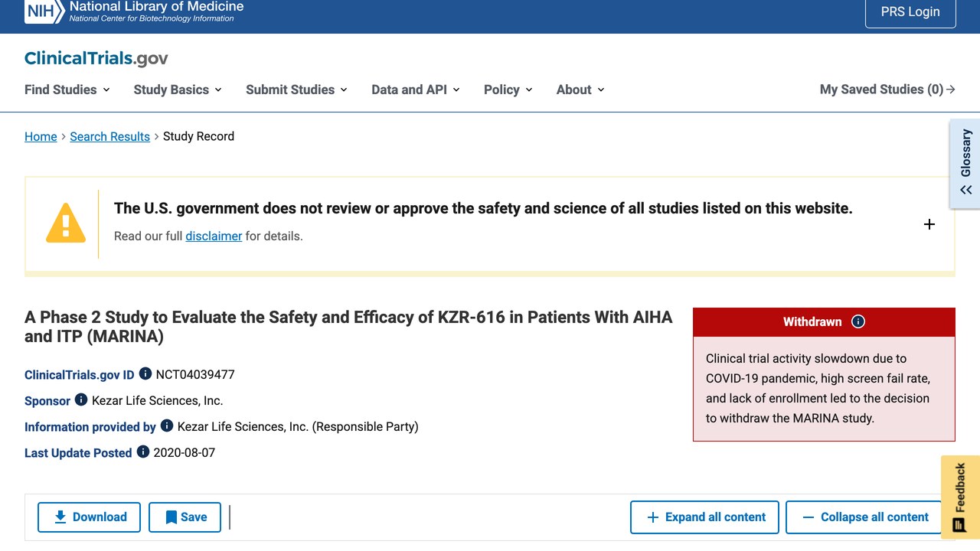Click the sponsor name Kezar Life Sciences, Inc.
This screenshot has height=551, width=980.
[158, 400]
